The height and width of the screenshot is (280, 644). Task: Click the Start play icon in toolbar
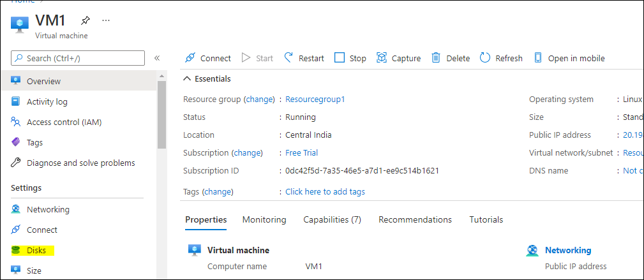pyautogui.click(x=246, y=58)
